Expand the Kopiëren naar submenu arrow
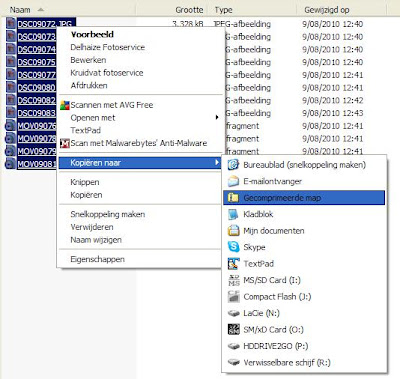The height and width of the screenshot is (379, 400). coord(217,163)
